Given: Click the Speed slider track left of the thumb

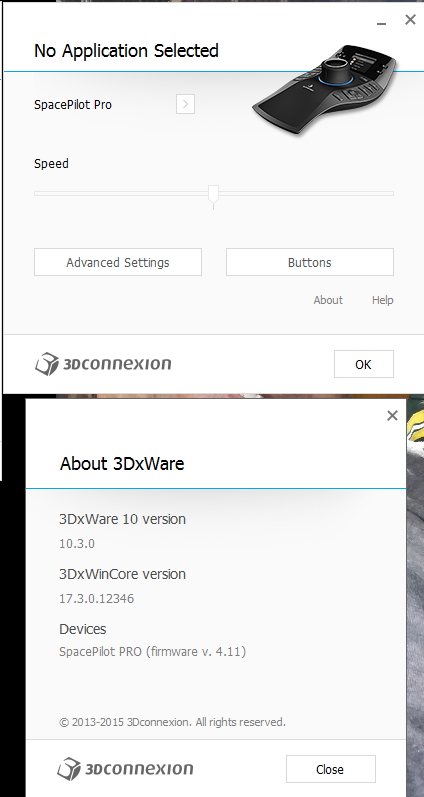Looking at the screenshot, I should point(121,193).
